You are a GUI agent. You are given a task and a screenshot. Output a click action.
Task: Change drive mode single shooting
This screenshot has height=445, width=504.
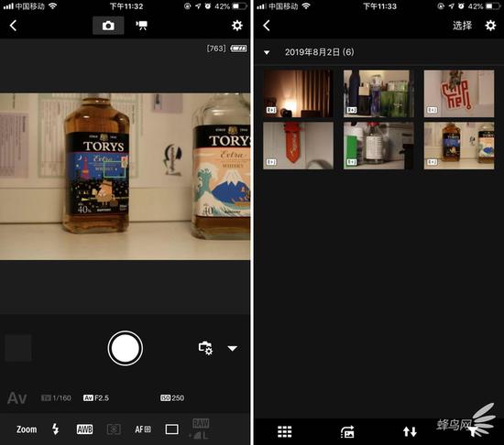click(171, 429)
